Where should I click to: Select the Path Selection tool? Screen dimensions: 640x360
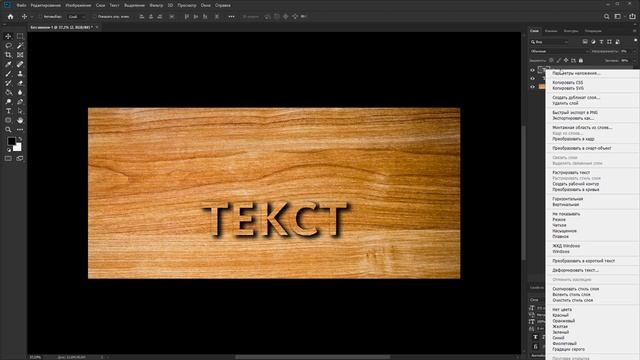(x=20, y=111)
